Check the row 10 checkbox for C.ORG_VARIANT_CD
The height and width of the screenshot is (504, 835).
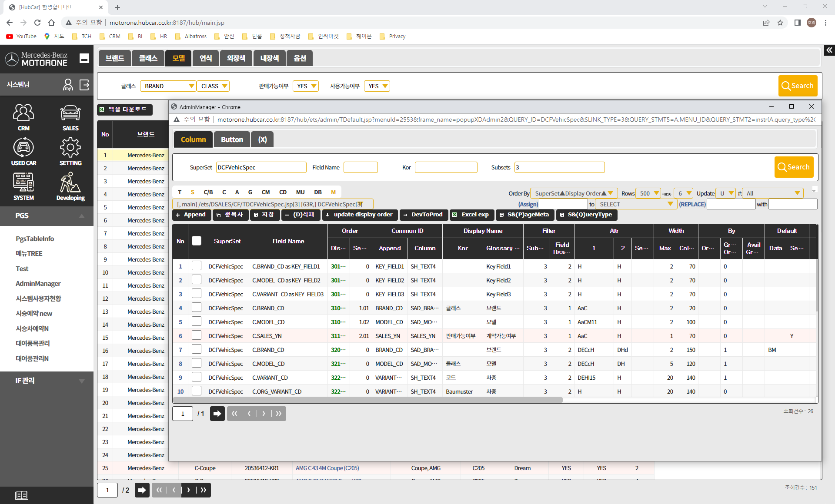click(x=197, y=391)
